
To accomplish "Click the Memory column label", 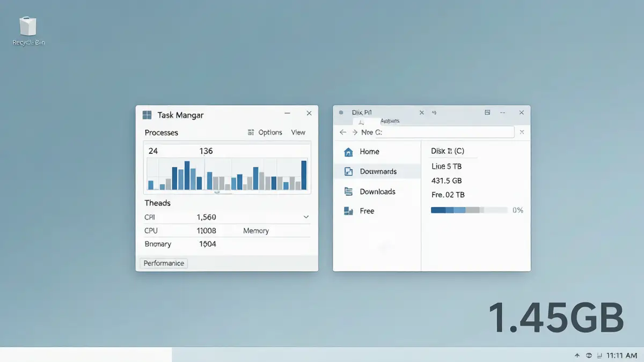I will tap(256, 231).
